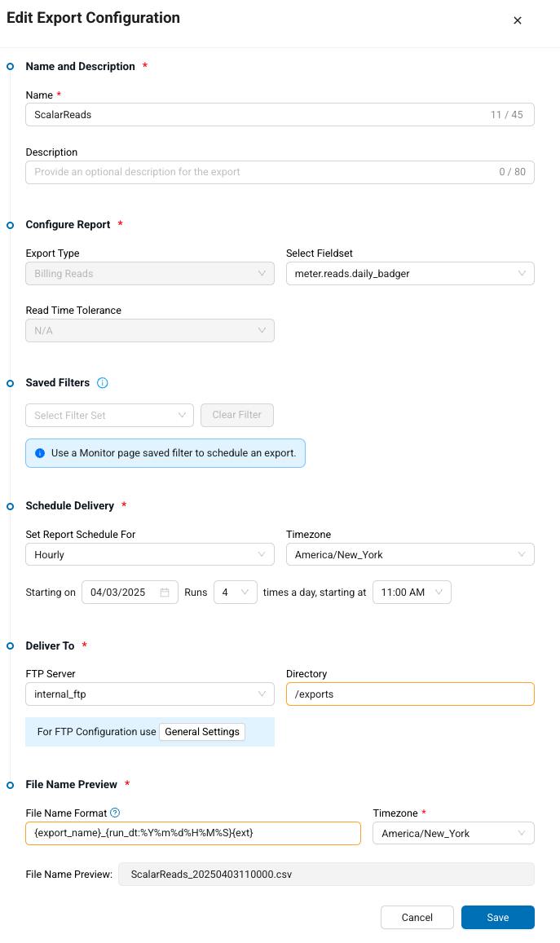Click the File Name Preview step marker
The height and width of the screenshot is (943, 560).
[10, 785]
